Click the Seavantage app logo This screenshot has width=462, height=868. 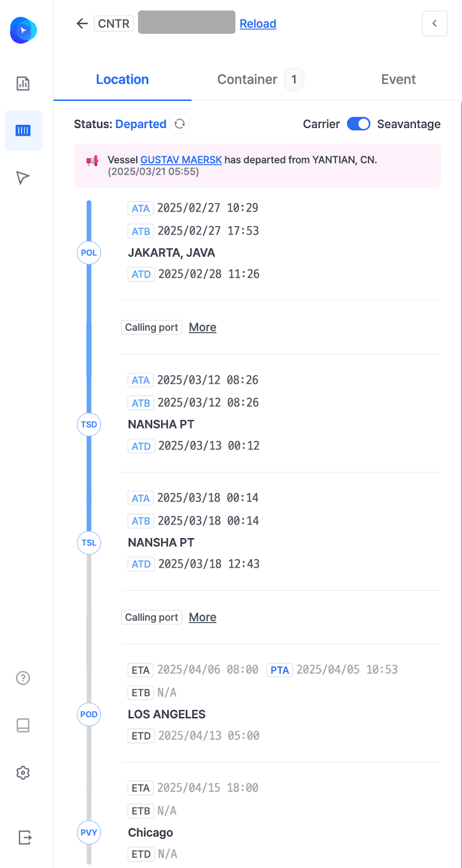(23, 30)
